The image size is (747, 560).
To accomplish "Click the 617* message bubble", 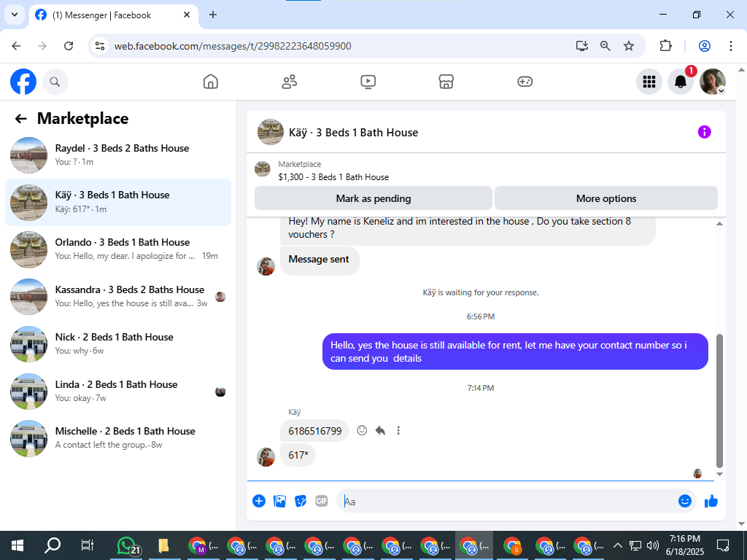I will tap(298, 455).
